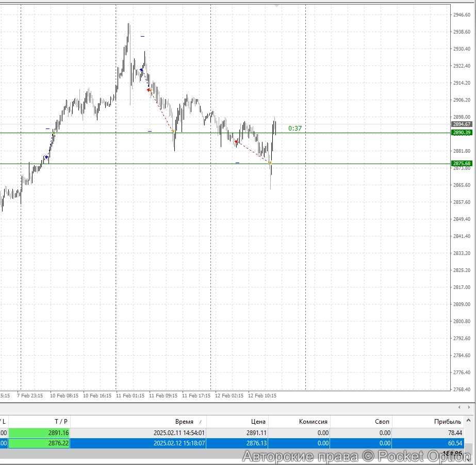Screen dimensions: 476x465
Task: Select the Комиссия column header
Action: coord(313,421)
